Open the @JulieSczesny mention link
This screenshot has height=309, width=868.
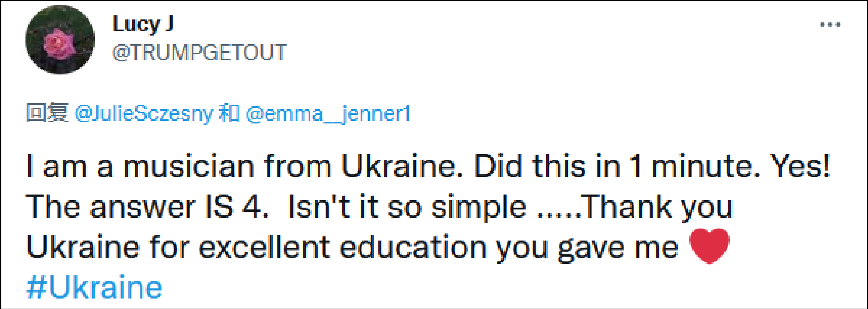[x=144, y=113]
